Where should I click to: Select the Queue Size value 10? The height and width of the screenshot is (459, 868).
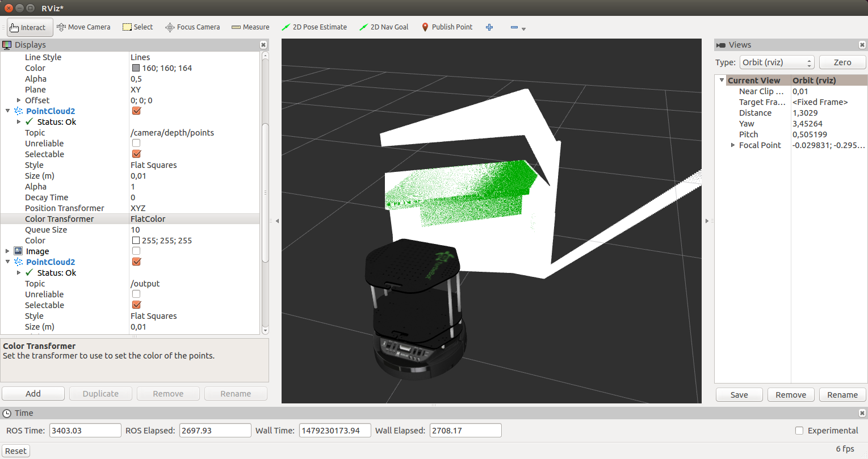pos(135,230)
